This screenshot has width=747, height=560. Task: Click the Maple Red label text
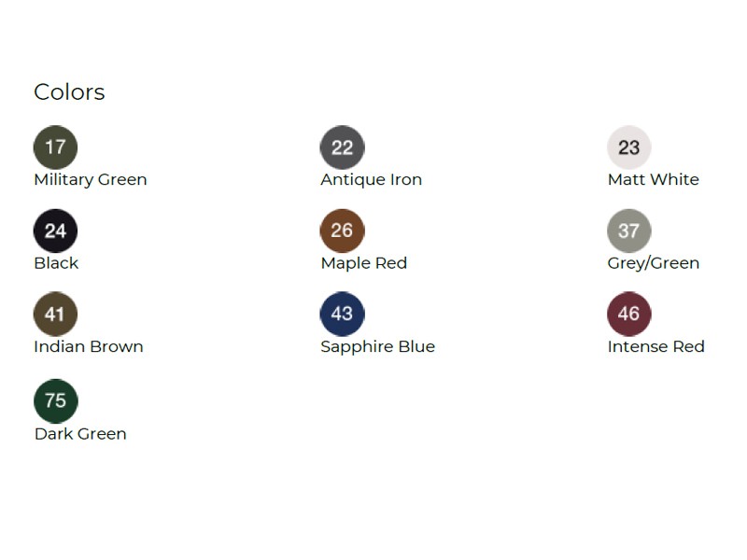[x=363, y=263]
